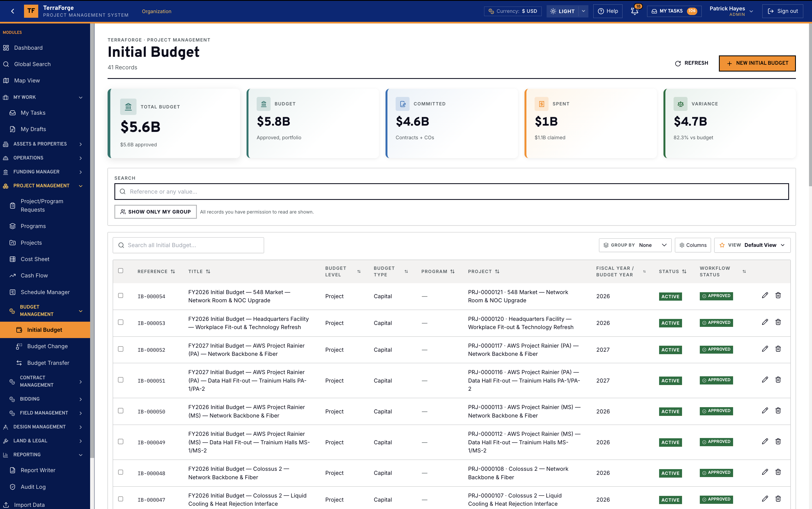
Task: Click the Total Budget bank icon
Action: tap(128, 107)
